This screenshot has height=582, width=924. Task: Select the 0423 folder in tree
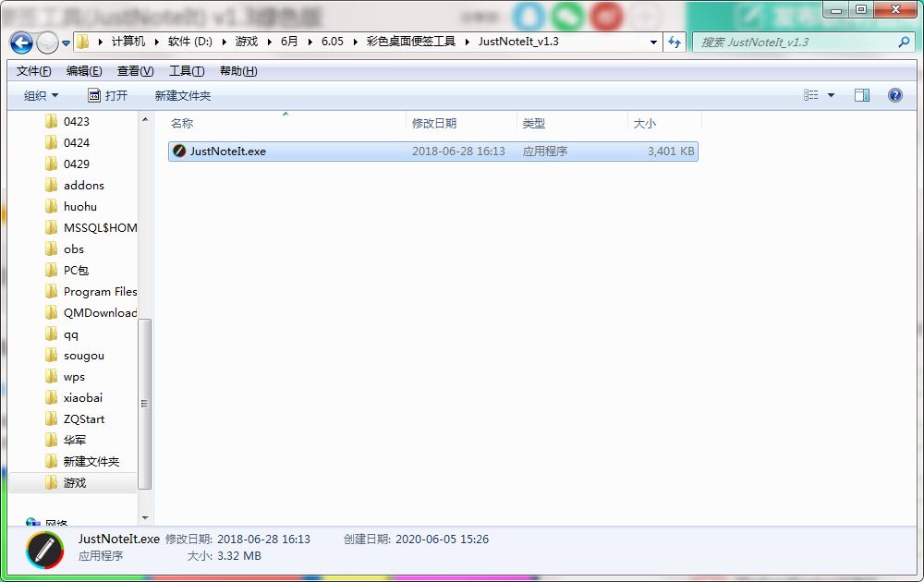(76, 121)
